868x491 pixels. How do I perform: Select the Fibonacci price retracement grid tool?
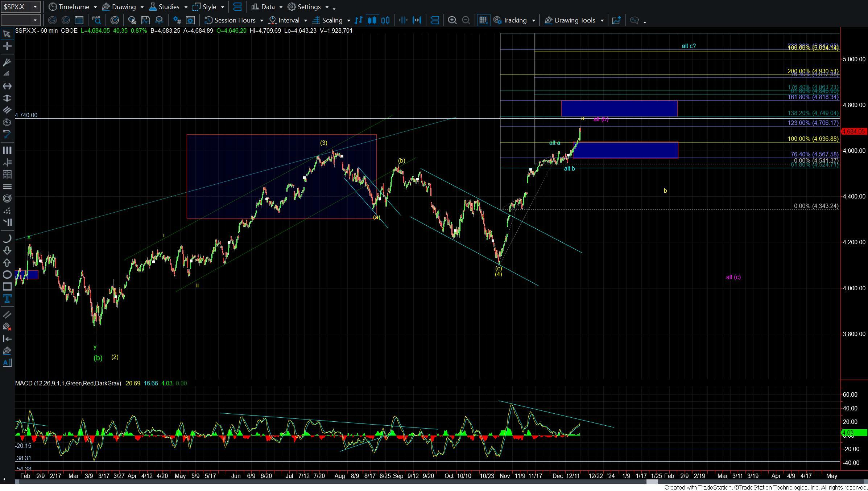(x=7, y=174)
